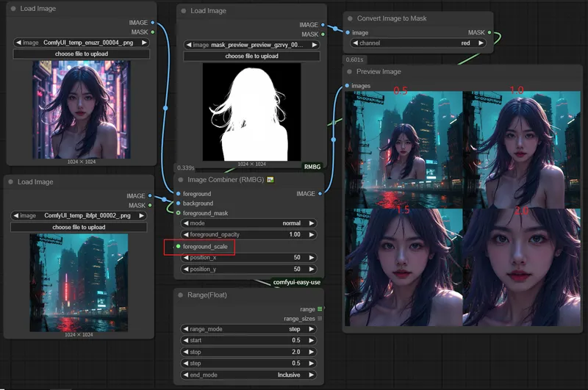Open the range_mode dropdown set to step

coord(248,330)
